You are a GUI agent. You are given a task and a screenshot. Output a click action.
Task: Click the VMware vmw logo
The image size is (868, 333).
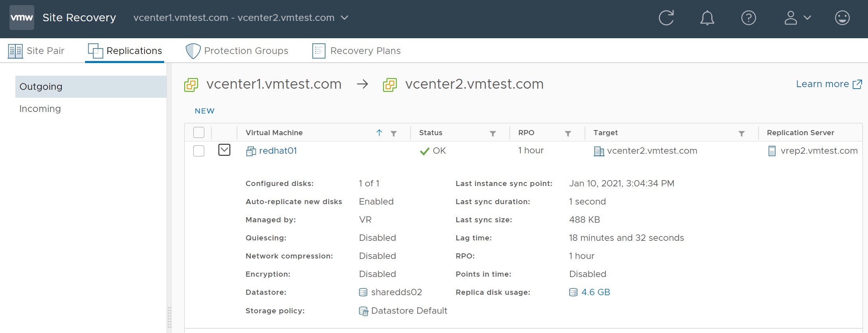pos(22,18)
